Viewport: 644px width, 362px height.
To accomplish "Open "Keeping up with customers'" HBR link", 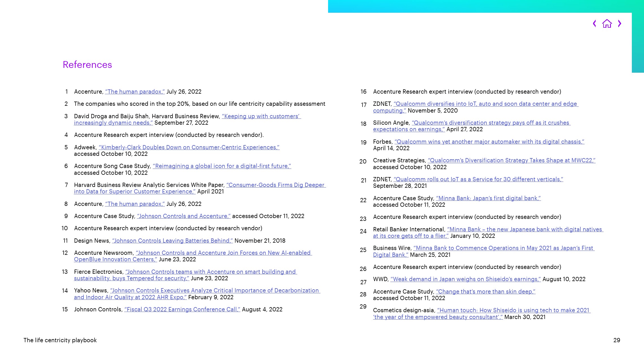I will click(261, 116).
